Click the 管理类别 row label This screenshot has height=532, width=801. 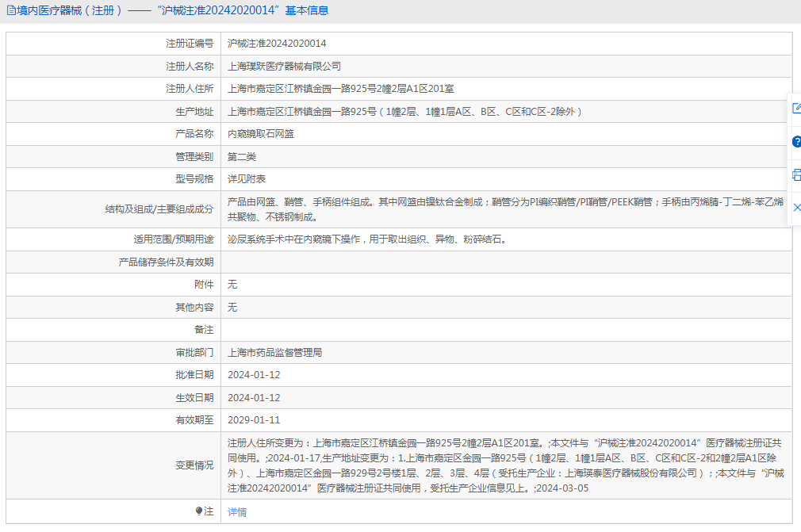[194, 157]
